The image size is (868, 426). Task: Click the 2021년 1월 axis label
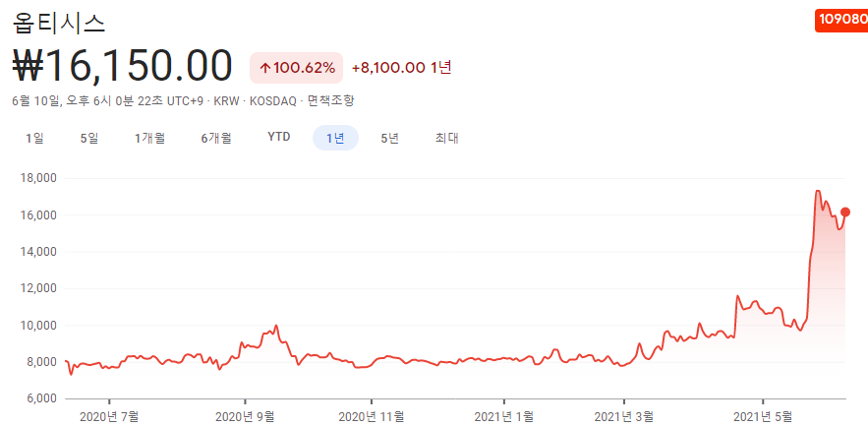coord(504,415)
